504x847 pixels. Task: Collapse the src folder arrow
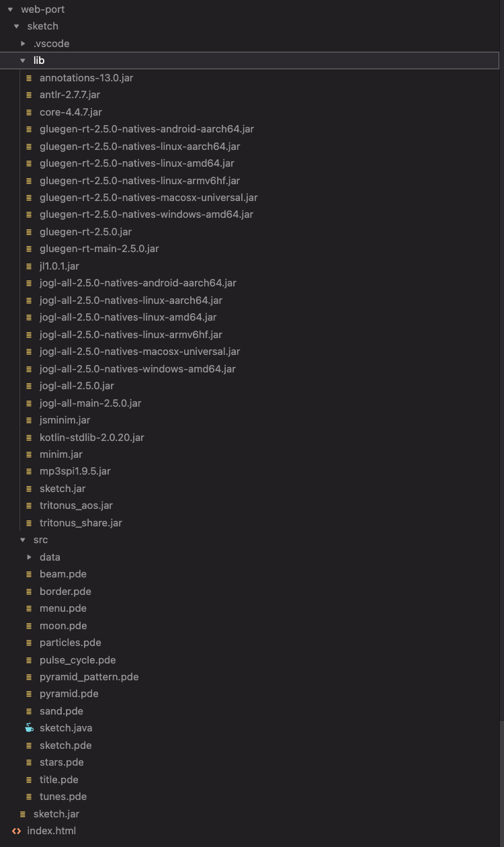click(x=23, y=540)
